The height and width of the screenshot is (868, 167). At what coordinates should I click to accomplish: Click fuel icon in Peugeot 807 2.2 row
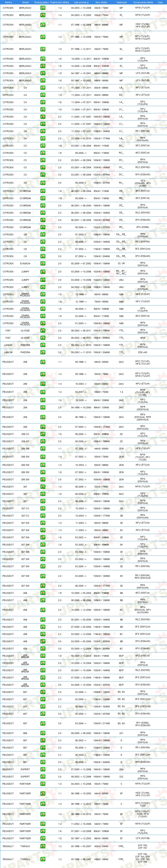42,755
